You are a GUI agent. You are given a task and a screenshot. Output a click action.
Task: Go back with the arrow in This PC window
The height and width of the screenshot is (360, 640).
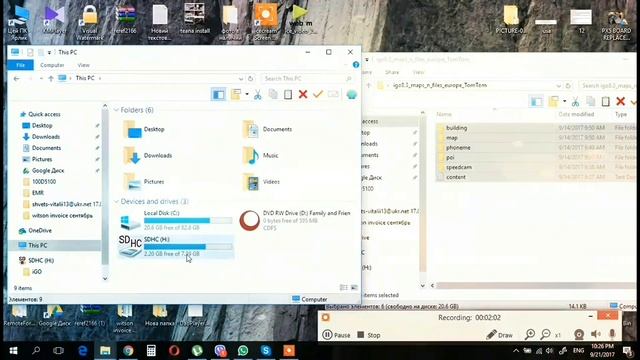tap(16, 78)
